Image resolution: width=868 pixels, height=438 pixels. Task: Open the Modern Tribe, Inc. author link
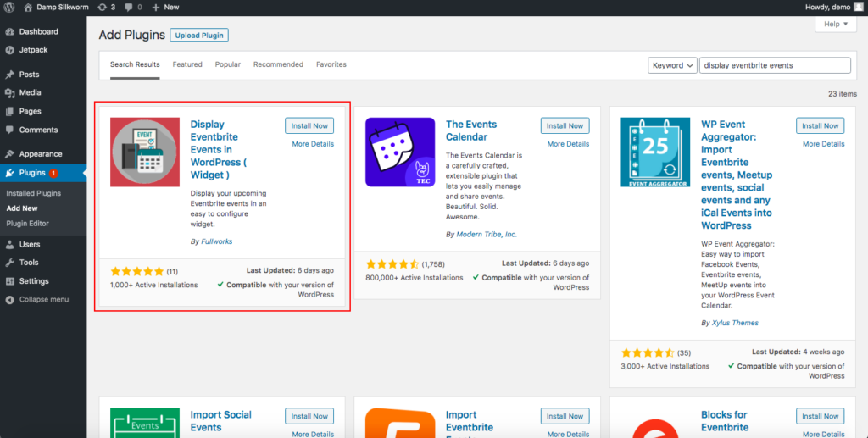487,235
